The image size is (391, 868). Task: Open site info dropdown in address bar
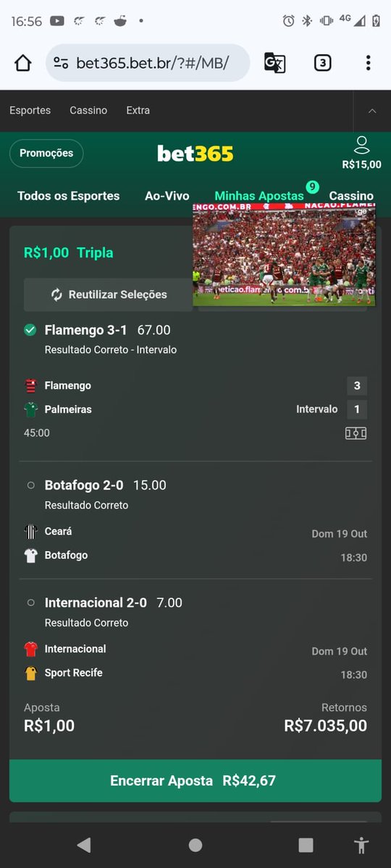coord(62,63)
